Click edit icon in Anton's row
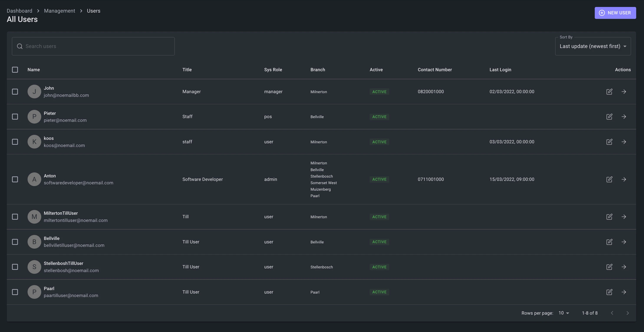Screen dimensions: 644x332 (609, 179)
